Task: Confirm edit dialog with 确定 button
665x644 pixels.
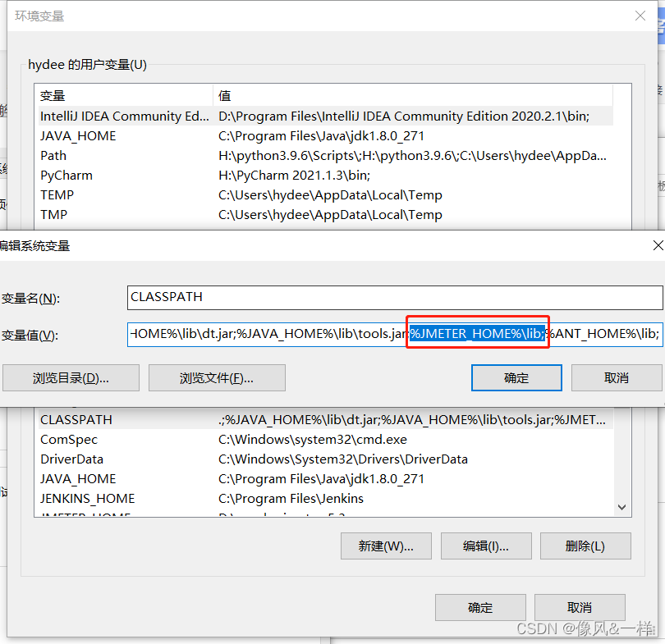Action: (x=516, y=378)
